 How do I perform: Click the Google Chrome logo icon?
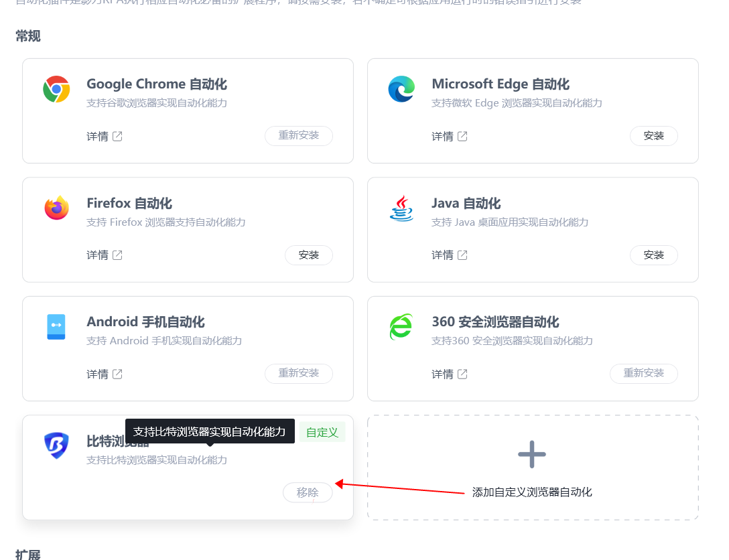tap(56, 89)
